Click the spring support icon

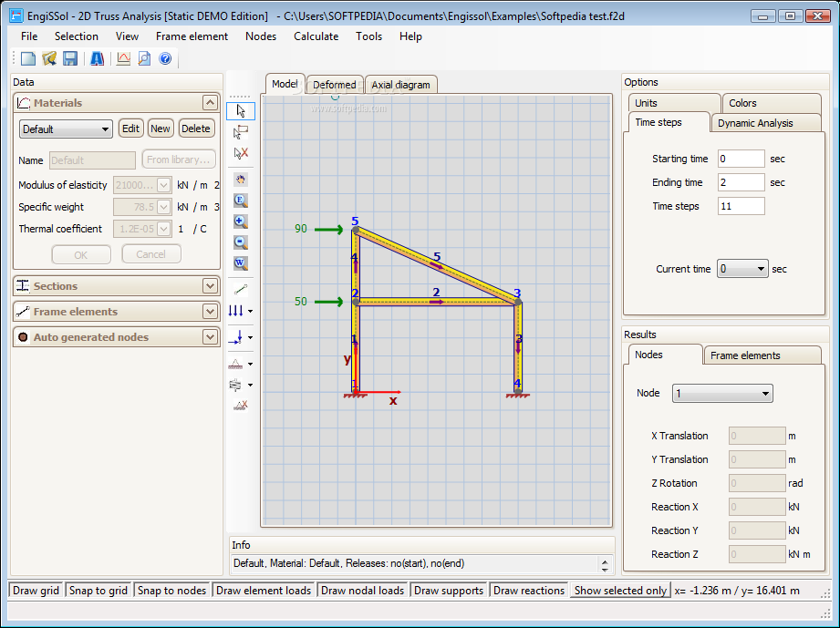[x=235, y=385]
